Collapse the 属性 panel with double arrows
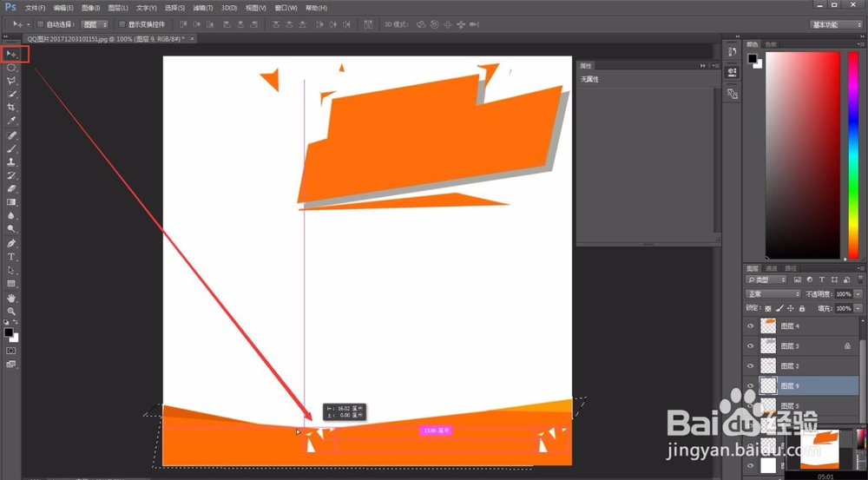The height and width of the screenshot is (480, 868). pos(703,66)
